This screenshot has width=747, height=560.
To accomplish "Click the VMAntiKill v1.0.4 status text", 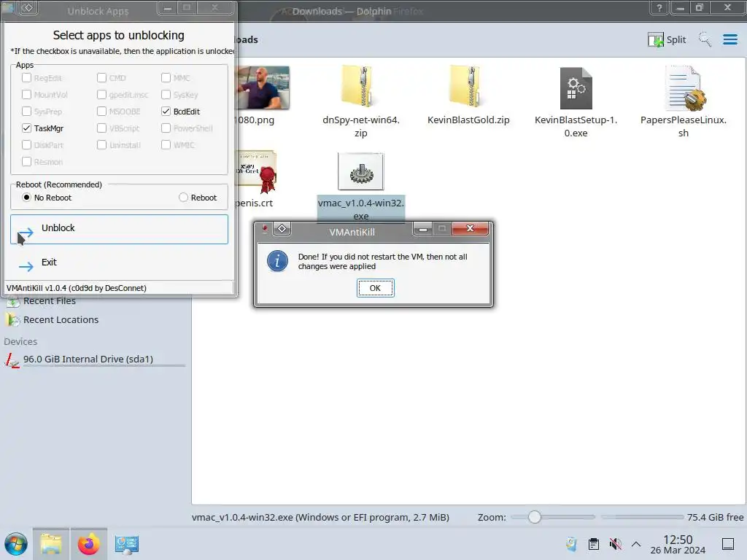I will 77,288.
